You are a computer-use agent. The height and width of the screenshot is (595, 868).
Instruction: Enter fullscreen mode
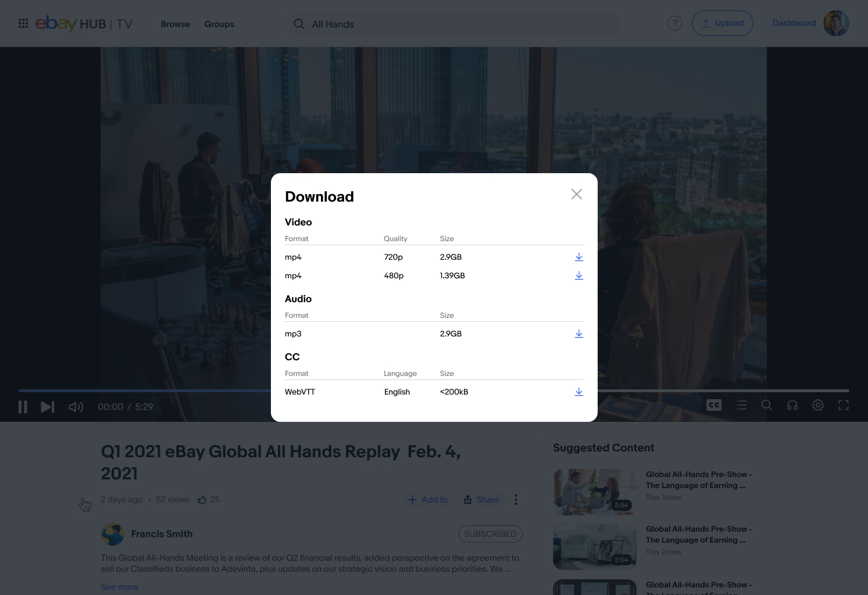(x=844, y=405)
